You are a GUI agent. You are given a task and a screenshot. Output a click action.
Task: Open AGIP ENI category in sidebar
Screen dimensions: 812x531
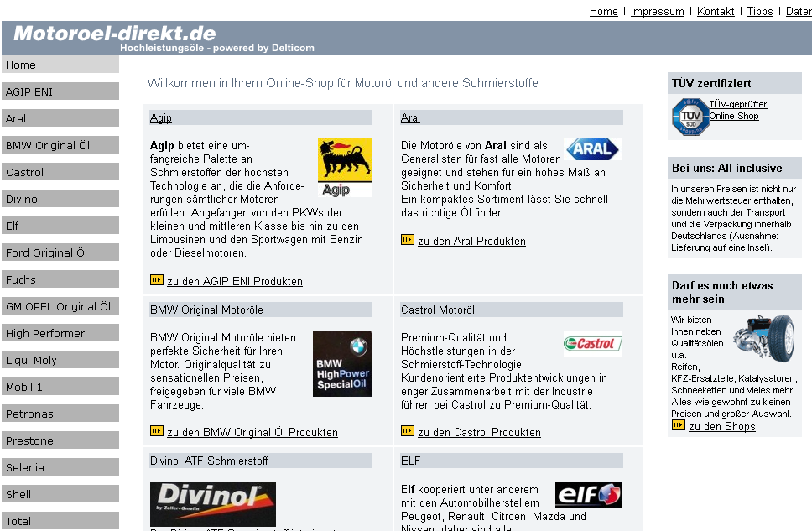[x=60, y=91]
